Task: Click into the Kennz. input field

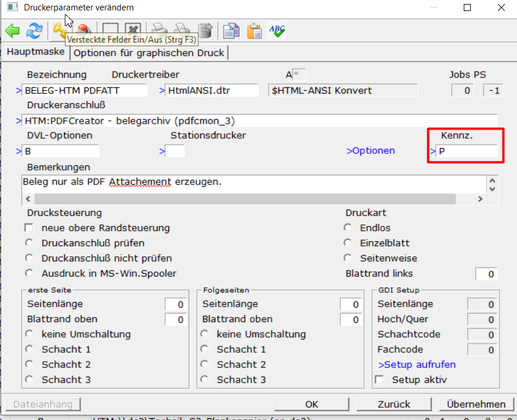Action: (x=467, y=151)
